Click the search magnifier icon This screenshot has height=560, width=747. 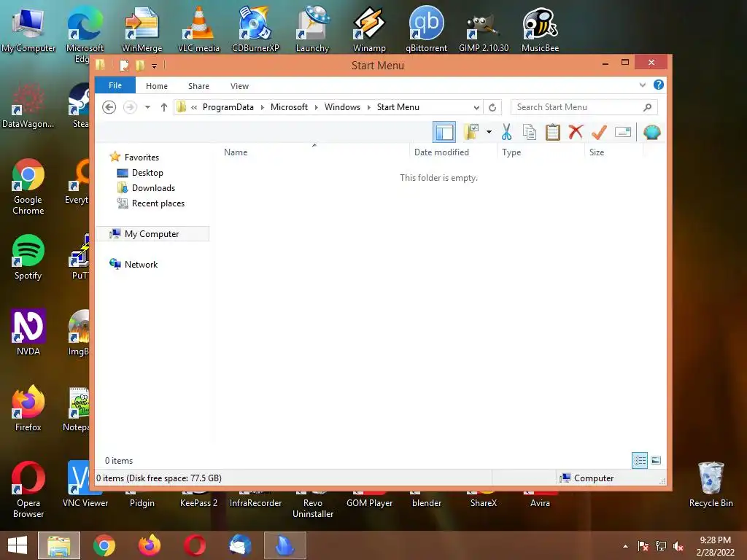(x=648, y=107)
